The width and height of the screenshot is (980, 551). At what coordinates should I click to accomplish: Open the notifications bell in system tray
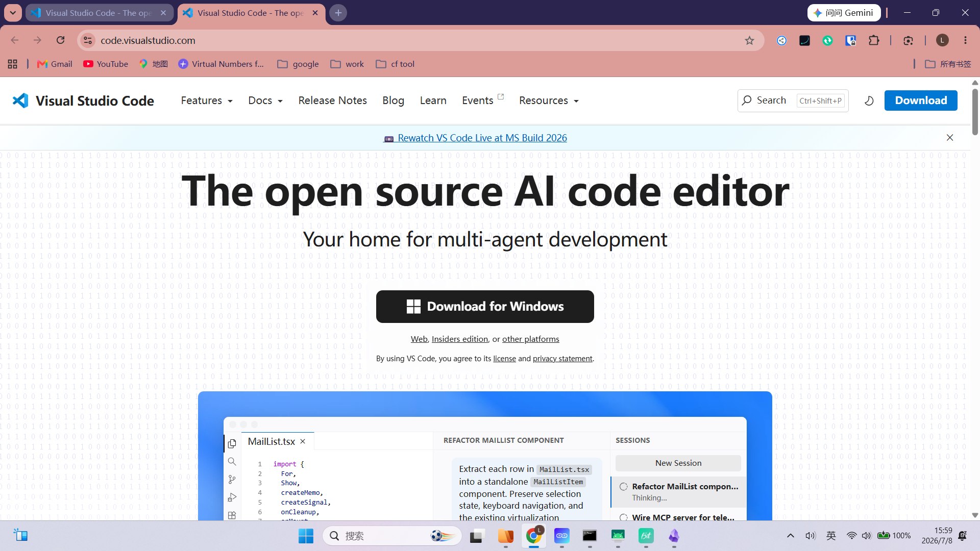point(963,536)
